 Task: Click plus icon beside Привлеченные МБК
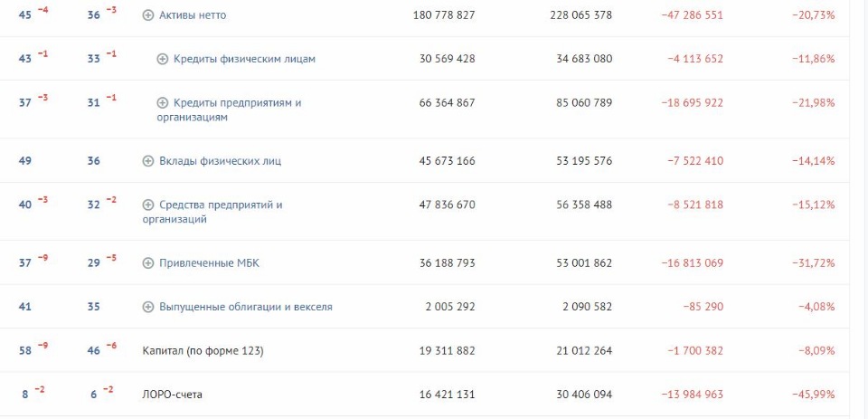click(x=147, y=263)
